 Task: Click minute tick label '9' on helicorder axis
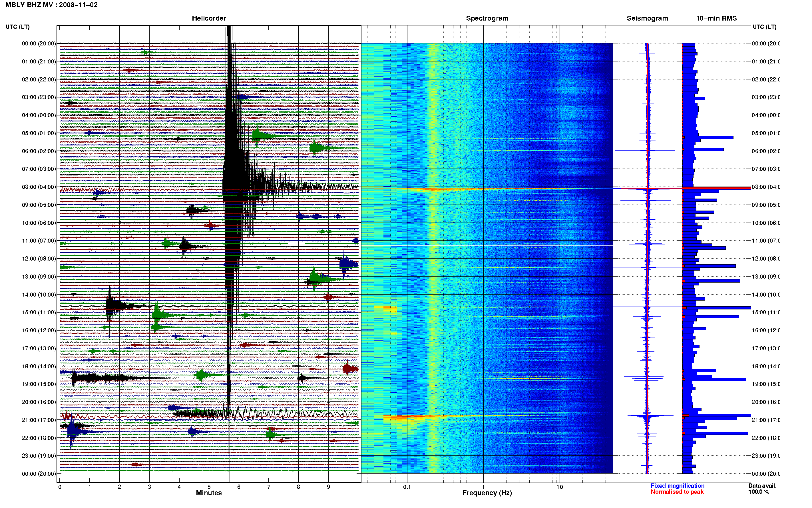coord(328,487)
